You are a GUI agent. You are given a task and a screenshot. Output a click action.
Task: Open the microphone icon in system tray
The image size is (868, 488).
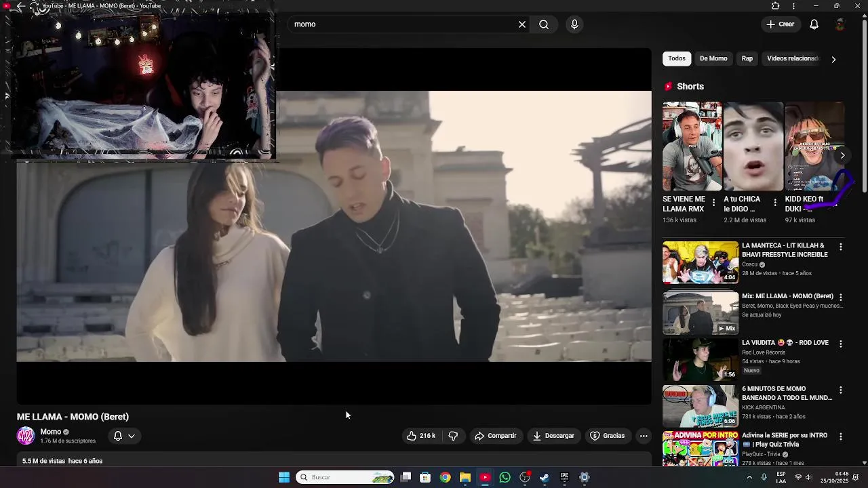[764, 477]
